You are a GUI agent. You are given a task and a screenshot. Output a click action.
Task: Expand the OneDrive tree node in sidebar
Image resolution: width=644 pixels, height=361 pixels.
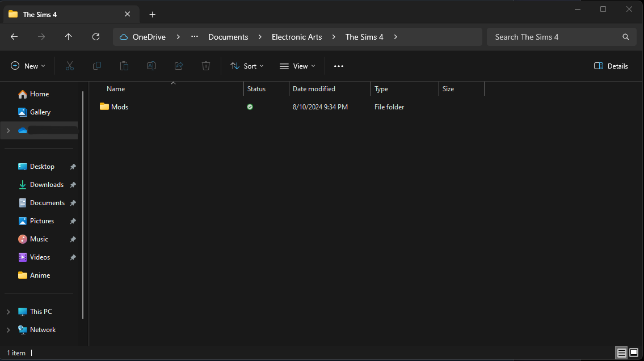(x=8, y=130)
